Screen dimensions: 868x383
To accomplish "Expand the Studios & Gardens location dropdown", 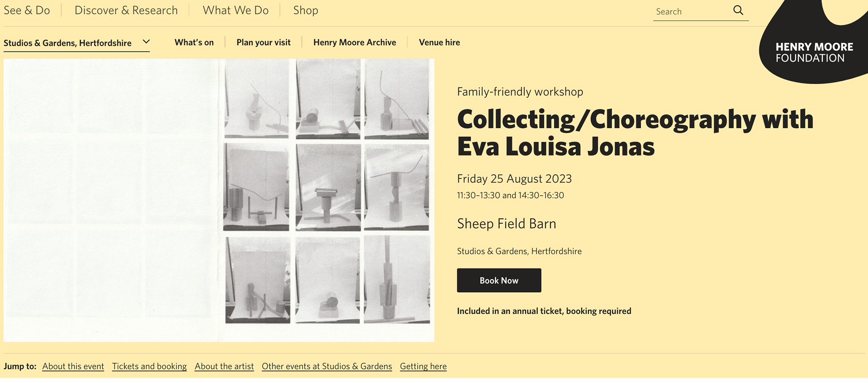I will pos(146,42).
